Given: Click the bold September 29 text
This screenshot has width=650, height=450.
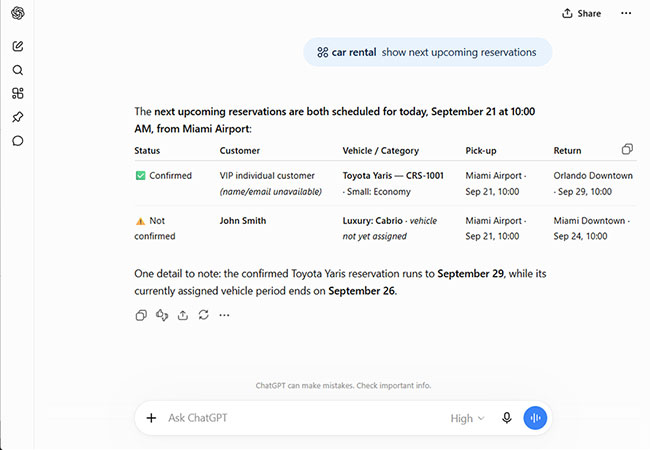Looking at the screenshot, I should tap(471, 274).
